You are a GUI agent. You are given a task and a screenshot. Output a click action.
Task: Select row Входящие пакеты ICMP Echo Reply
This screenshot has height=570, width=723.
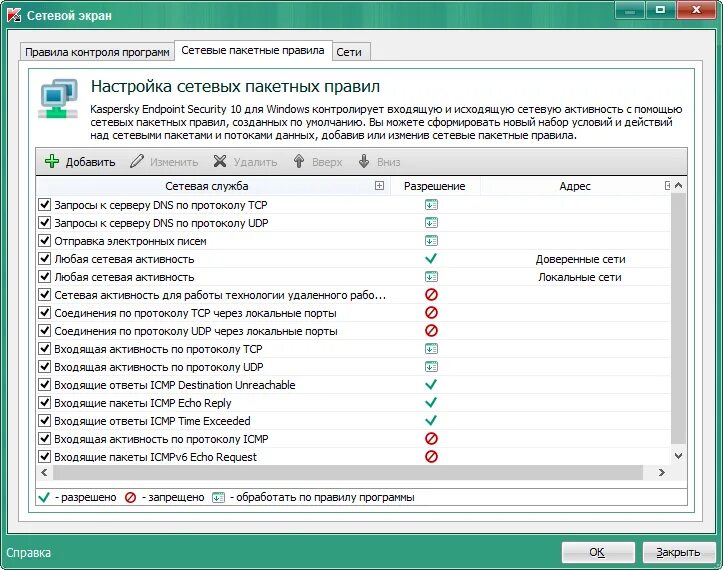[353, 403]
